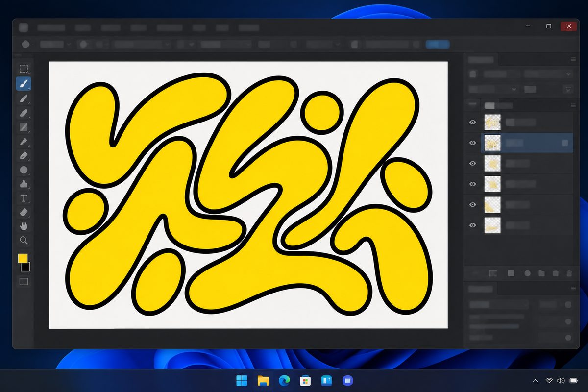This screenshot has width=588, height=392.
Task: Choose the Text tool
Action: pos(24,198)
